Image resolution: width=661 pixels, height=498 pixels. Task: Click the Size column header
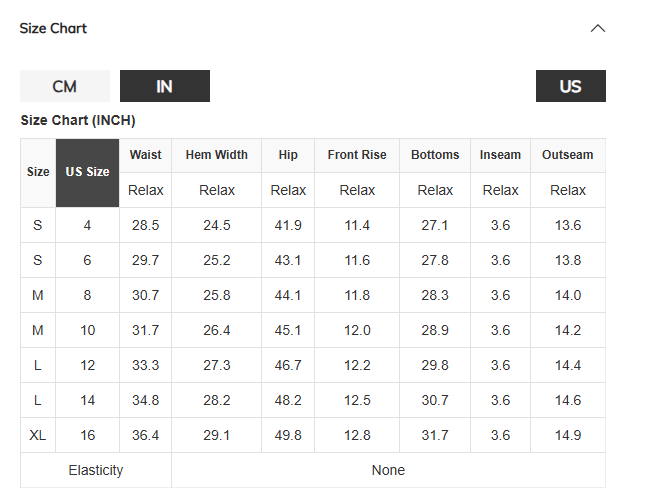(x=38, y=172)
